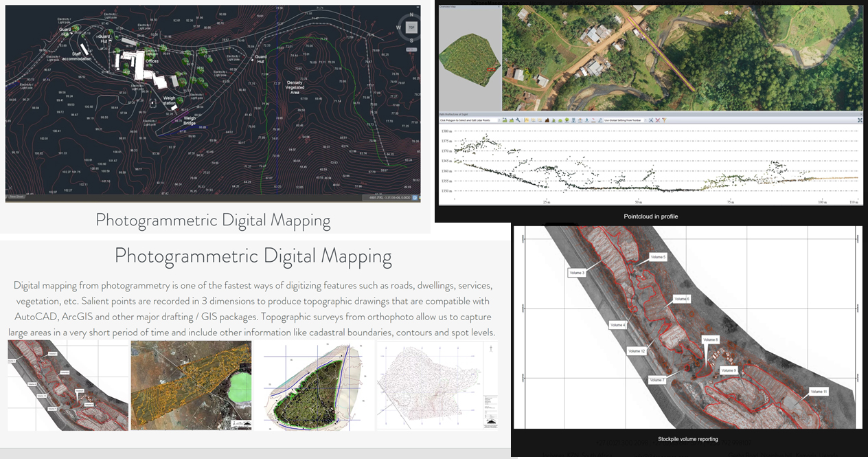Click the conifer tree classification icon

(554, 120)
